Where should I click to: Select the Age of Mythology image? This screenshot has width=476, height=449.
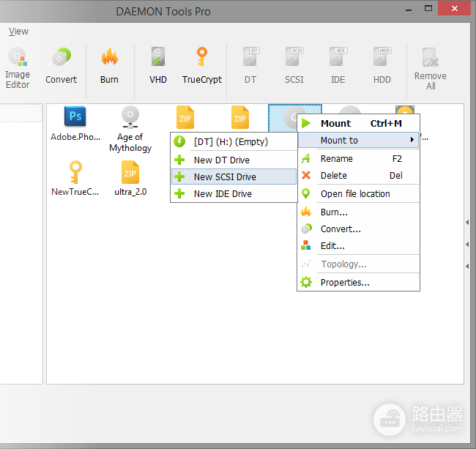click(x=130, y=129)
